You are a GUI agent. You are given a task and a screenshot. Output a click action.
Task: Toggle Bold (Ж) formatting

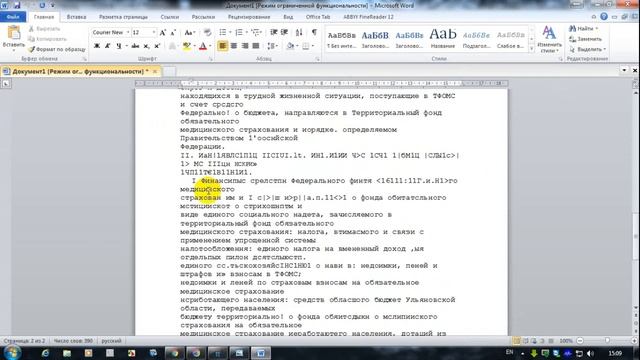pyautogui.click(x=97, y=46)
